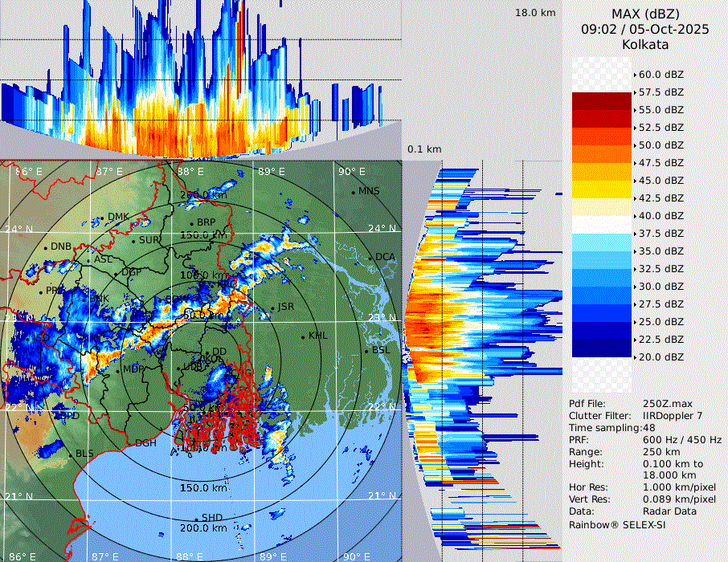Select the SHD station marker
Image resolution: width=728 pixels, height=562 pixels.
tap(196, 519)
